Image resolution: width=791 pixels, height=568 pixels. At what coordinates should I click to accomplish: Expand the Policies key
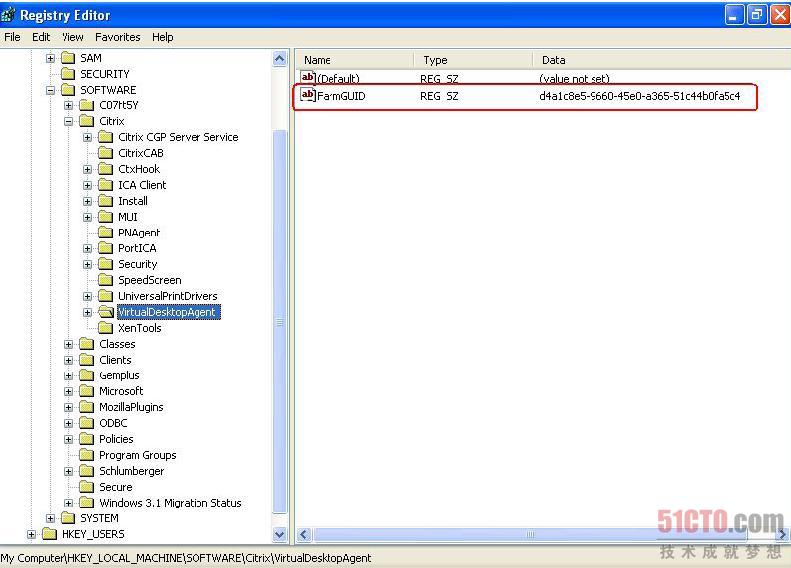point(69,440)
